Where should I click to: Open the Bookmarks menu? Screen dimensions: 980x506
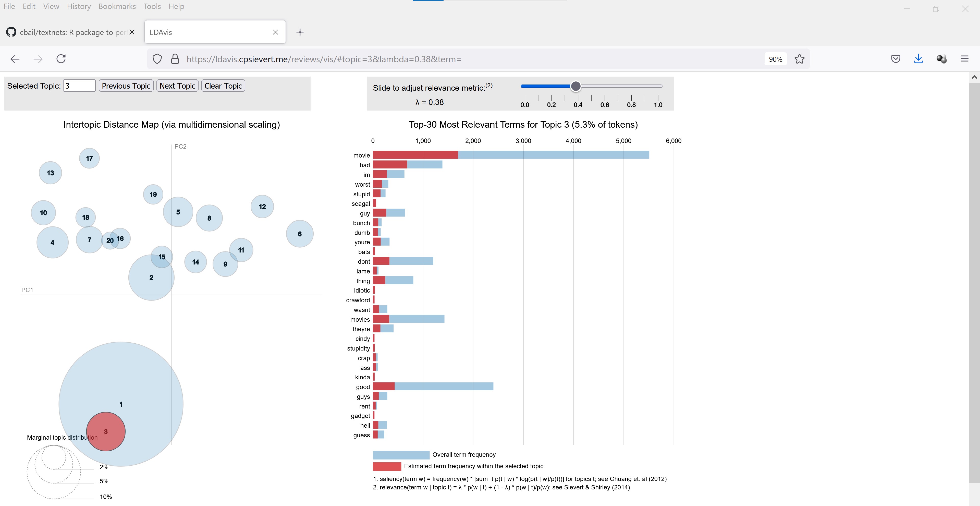(117, 6)
